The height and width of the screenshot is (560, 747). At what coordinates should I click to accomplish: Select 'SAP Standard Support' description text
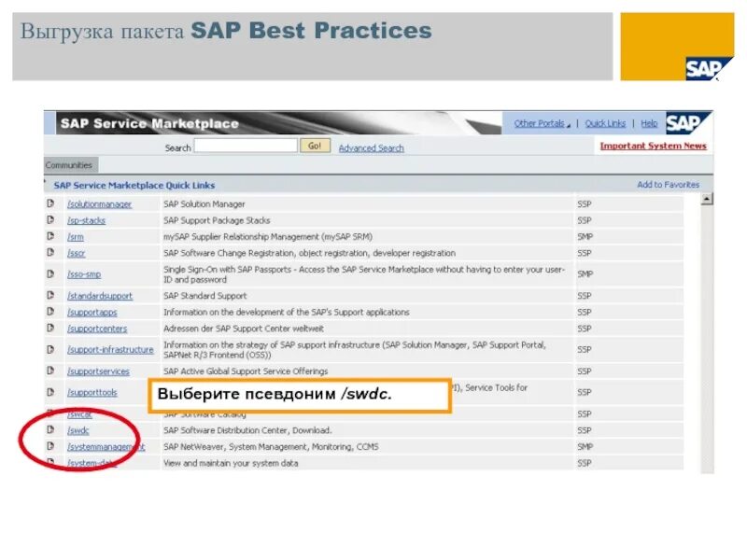(204, 296)
